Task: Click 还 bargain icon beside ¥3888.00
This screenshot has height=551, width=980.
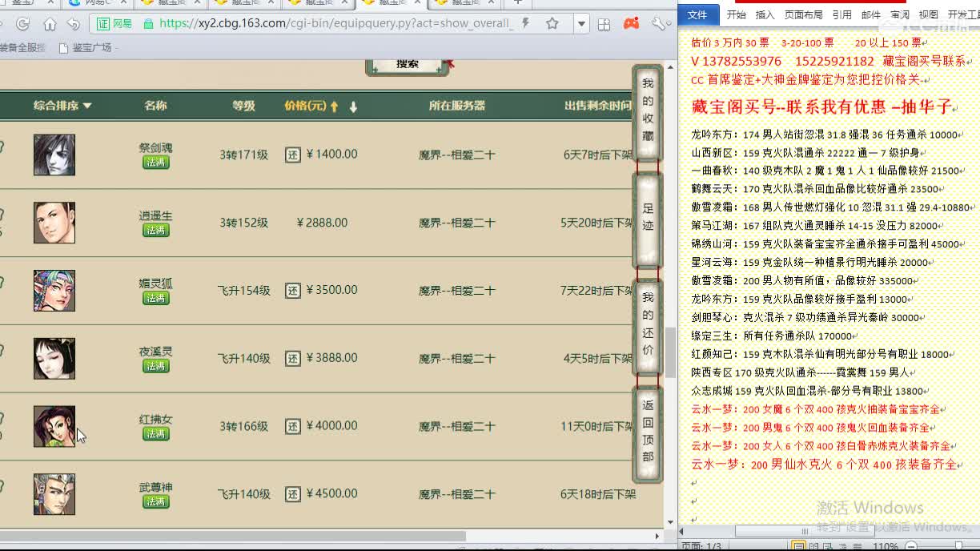Action: pos(293,358)
